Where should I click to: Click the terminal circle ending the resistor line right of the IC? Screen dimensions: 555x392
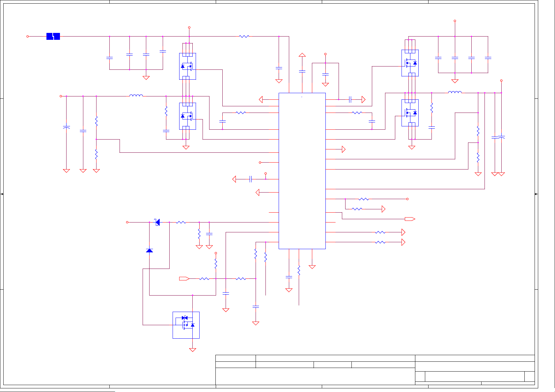(407, 199)
